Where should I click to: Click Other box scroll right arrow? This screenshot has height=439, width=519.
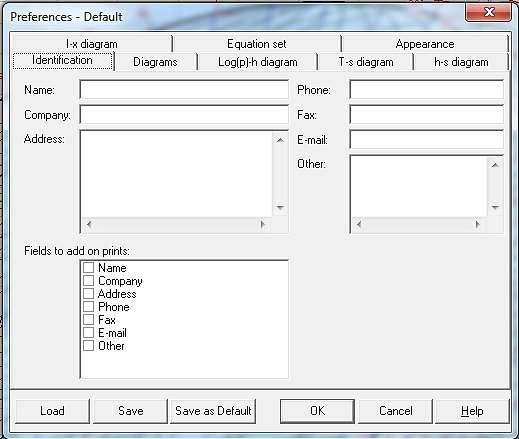coord(478,224)
